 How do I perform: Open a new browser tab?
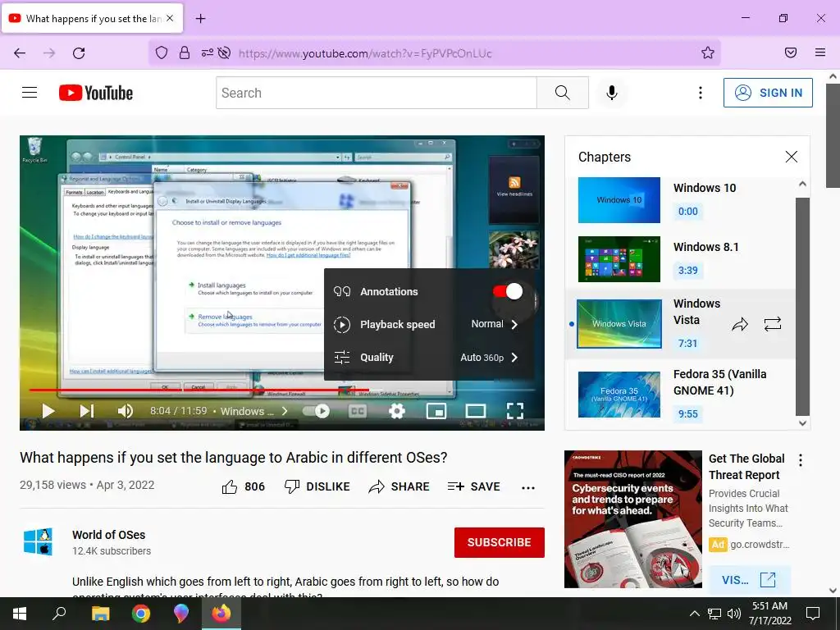coord(200,19)
